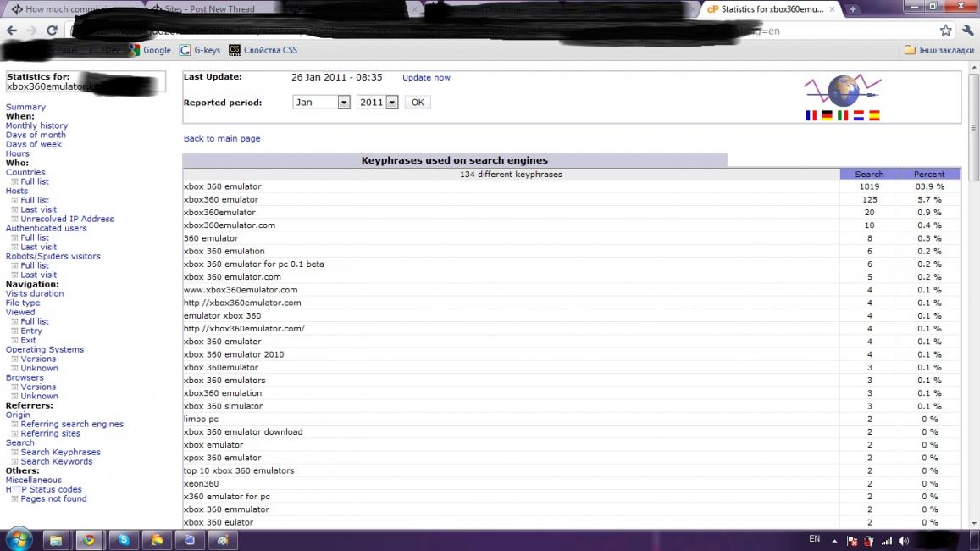Open Search Keyphrases link
The image size is (980, 551).
tap(61, 452)
